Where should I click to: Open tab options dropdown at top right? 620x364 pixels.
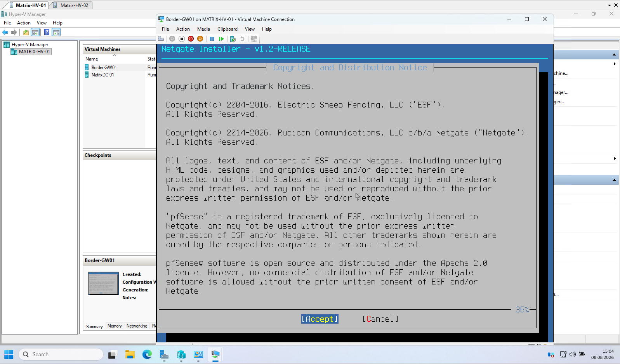coord(610,5)
